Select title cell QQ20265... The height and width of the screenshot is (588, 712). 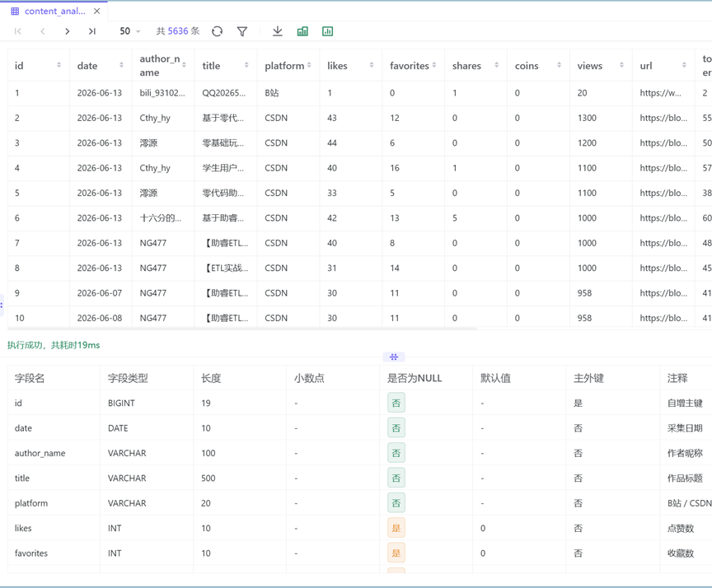point(224,93)
